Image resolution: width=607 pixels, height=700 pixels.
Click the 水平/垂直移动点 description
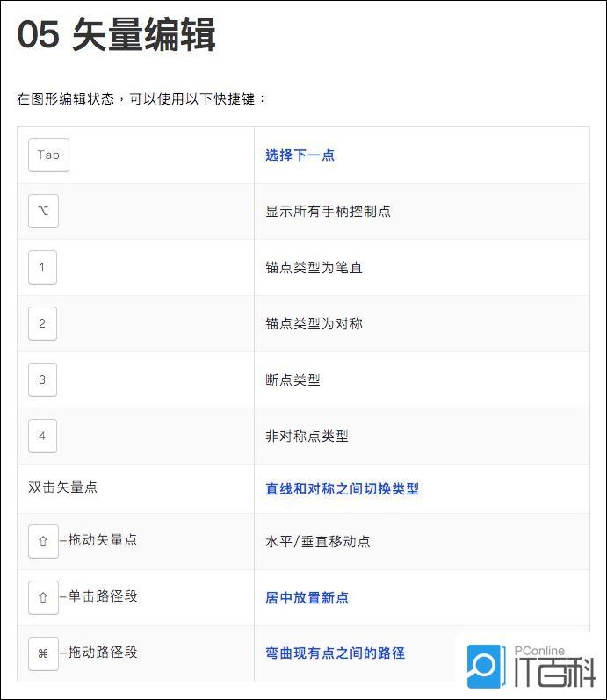[318, 542]
